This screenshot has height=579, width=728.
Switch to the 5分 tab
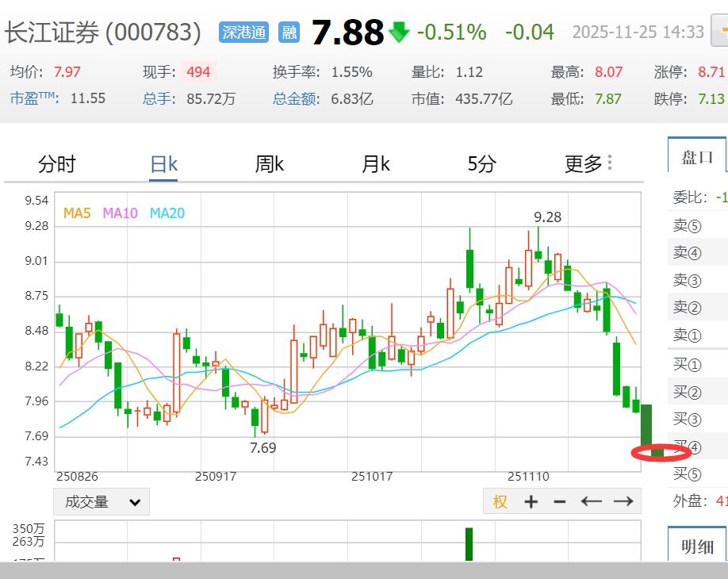point(482,164)
